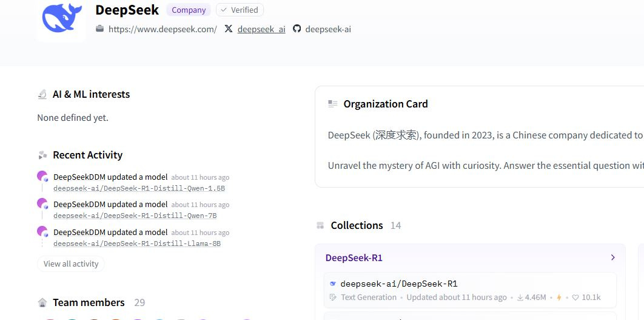Click the AI & ML interests heading

tap(91, 94)
